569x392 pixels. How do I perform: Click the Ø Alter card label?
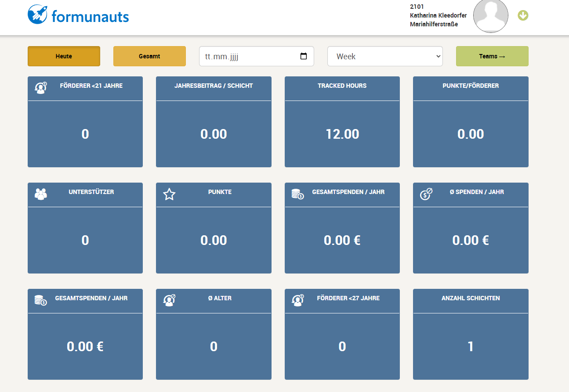[220, 298]
